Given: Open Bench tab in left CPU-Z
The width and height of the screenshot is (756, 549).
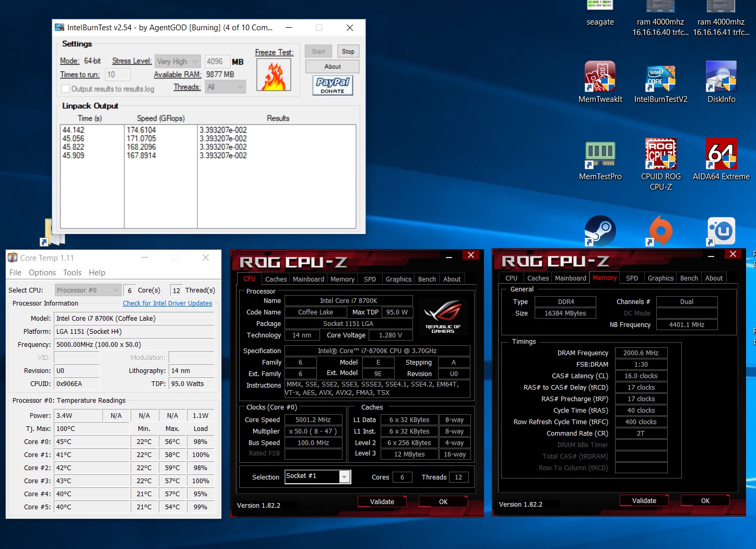Looking at the screenshot, I should (x=427, y=279).
